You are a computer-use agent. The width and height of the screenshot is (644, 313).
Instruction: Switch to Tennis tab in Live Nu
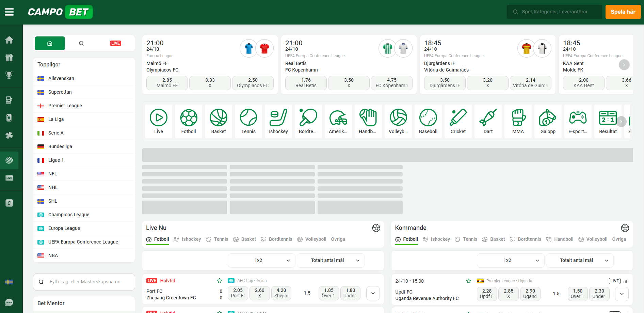point(218,239)
